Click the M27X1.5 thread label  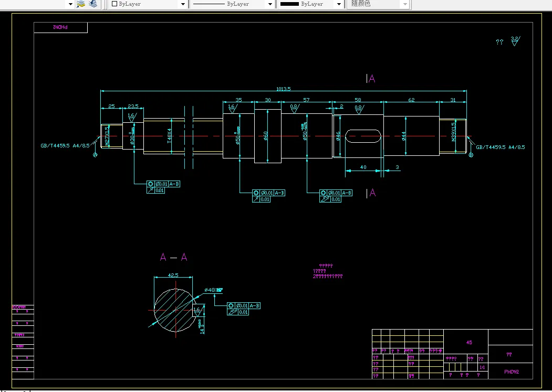[x=107, y=136]
